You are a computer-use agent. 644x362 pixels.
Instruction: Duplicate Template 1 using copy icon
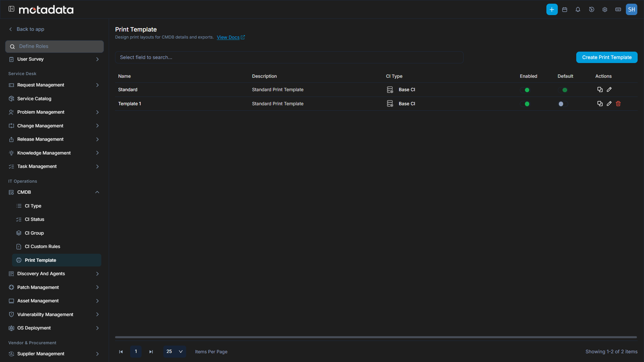click(600, 104)
